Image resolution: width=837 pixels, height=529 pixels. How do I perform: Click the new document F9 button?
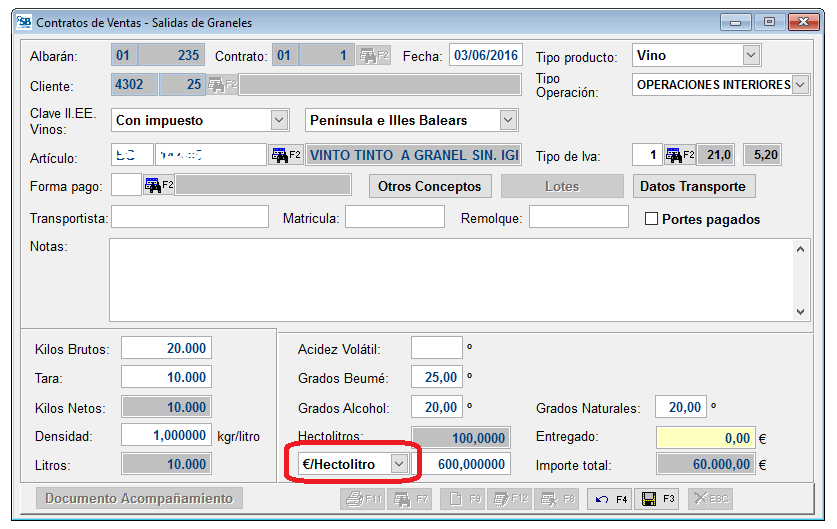click(463, 499)
